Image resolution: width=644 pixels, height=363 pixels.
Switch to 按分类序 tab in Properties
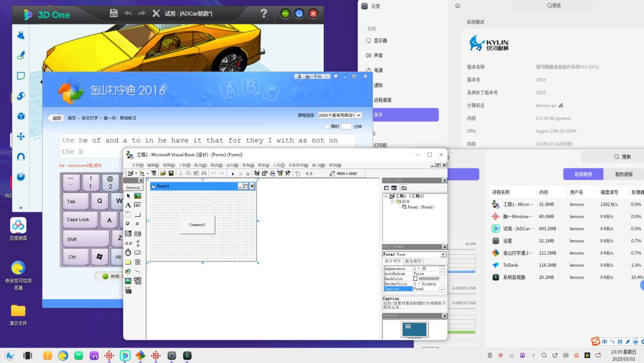(x=412, y=261)
